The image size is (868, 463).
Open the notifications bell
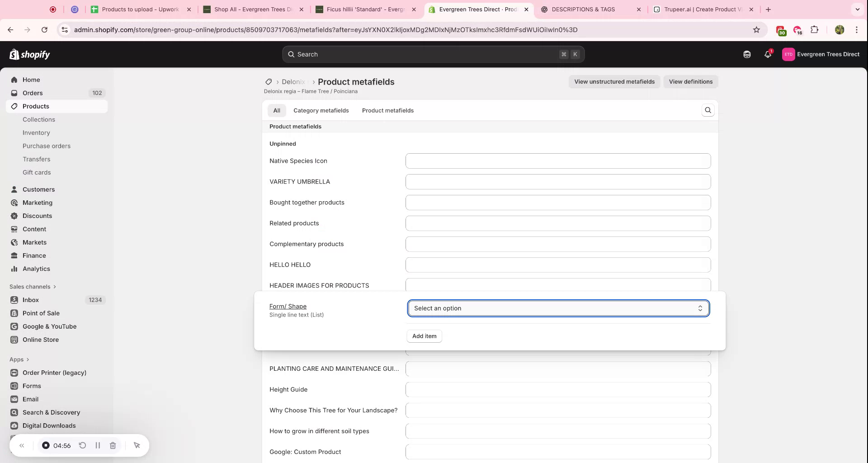pyautogui.click(x=767, y=54)
